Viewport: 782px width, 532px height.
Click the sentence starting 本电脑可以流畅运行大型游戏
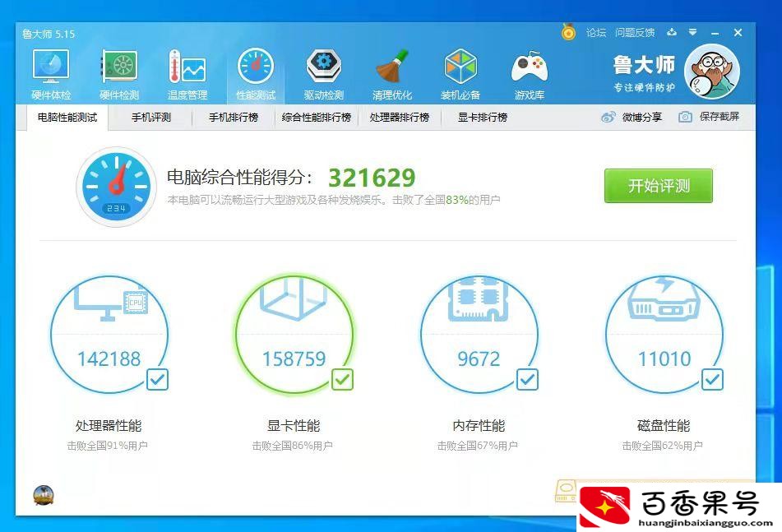pyautogui.click(x=334, y=200)
